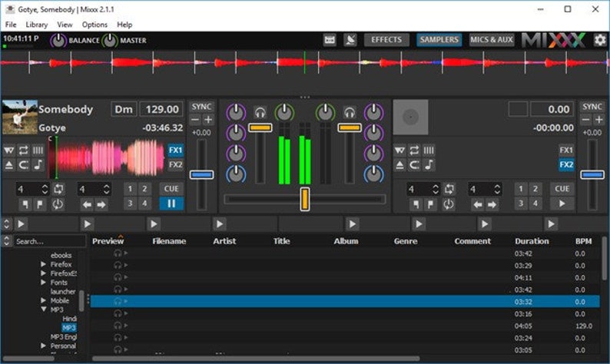The height and width of the screenshot is (364, 610).
Task: Trigger hotcue 1 on the left deck
Action: [x=130, y=189]
